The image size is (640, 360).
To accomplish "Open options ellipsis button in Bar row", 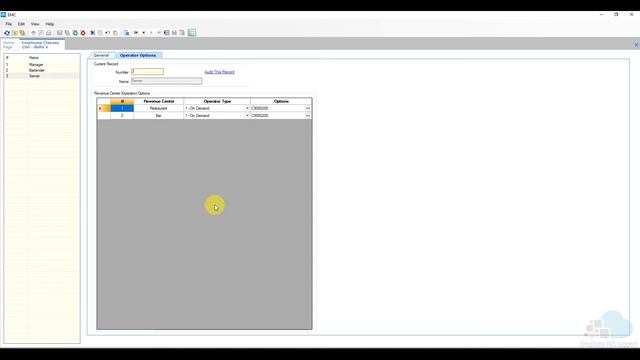I will tap(308, 116).
